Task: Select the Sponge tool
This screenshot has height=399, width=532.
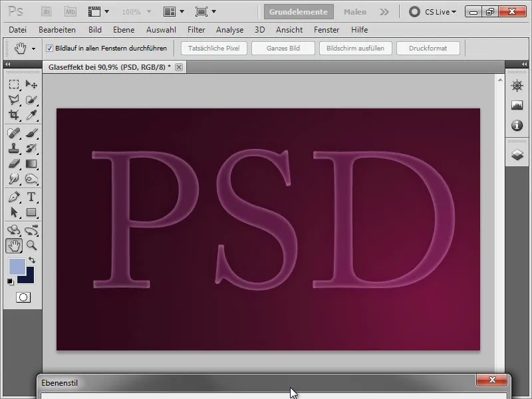Action: click(31, 179)
